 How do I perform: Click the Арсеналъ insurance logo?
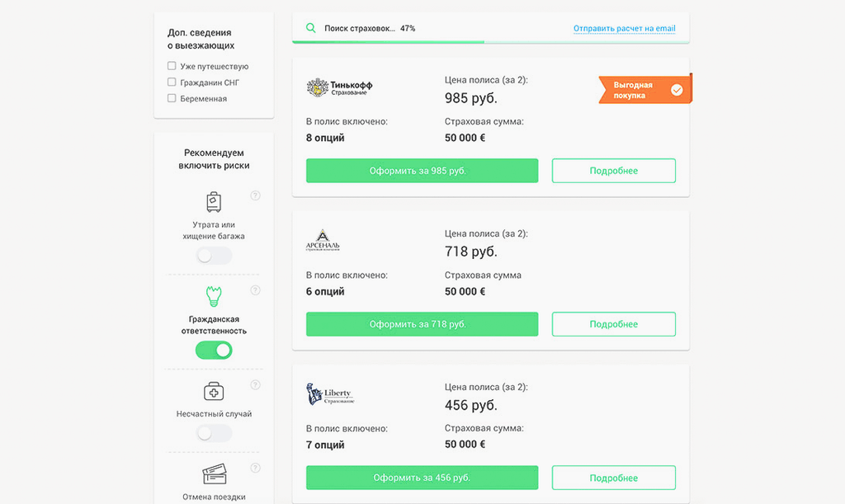click(x=323, y=240)
